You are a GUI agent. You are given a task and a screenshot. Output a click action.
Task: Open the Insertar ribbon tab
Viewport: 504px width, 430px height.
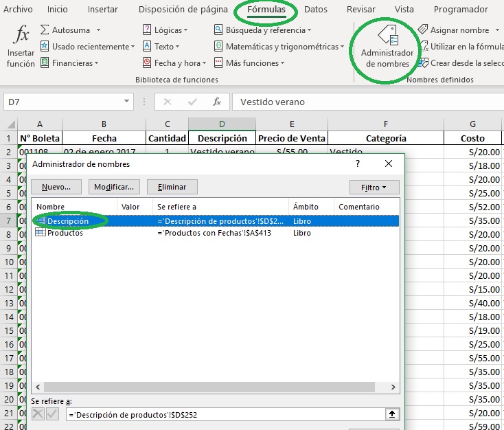coord(103,10)
